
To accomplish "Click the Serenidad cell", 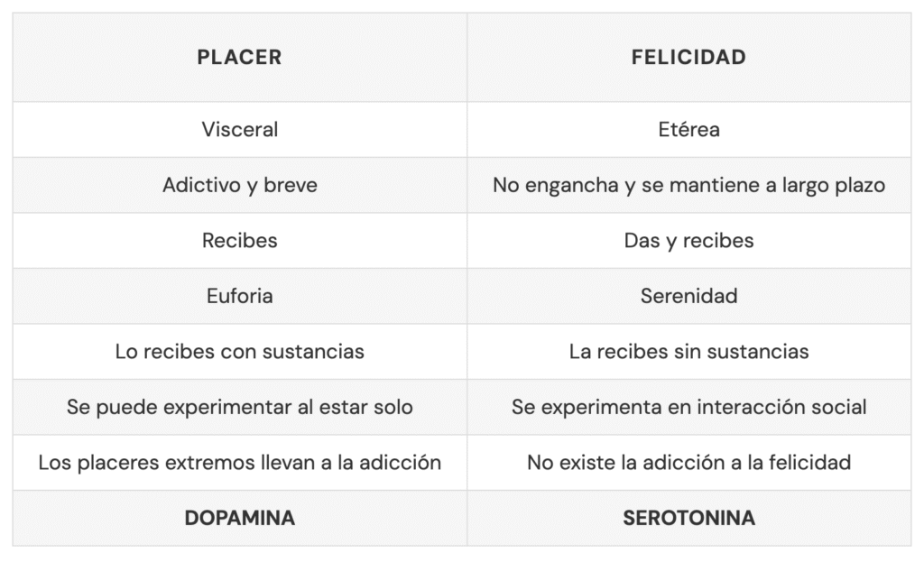I will (688, 296).
